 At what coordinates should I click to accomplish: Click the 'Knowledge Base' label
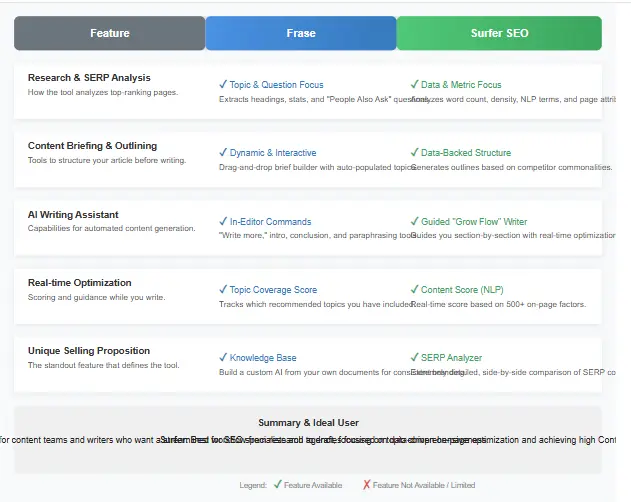click(x=263, y=357)
